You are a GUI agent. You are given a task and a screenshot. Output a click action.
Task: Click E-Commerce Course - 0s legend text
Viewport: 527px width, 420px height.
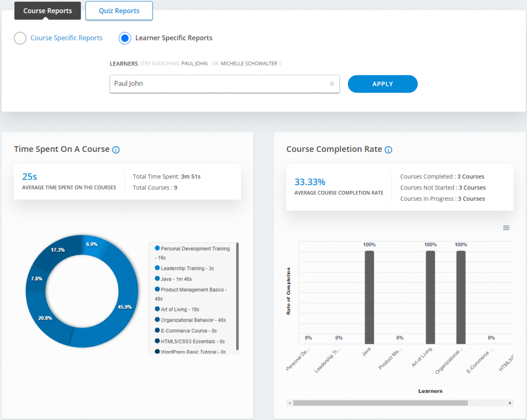tap(188, 330)
